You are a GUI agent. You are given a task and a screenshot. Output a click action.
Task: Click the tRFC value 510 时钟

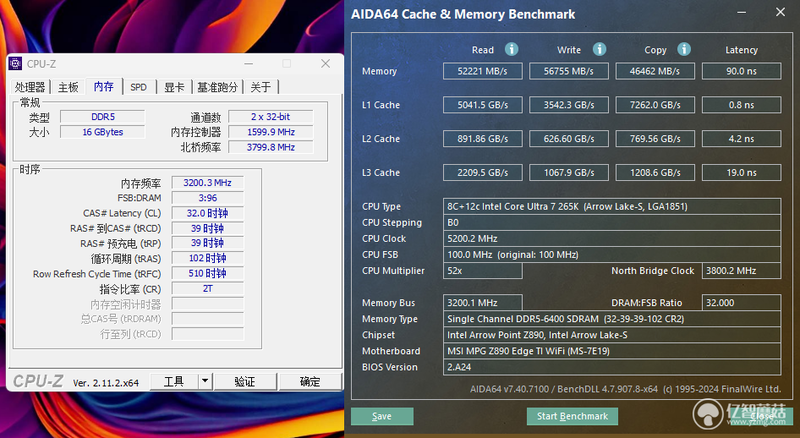207,273
